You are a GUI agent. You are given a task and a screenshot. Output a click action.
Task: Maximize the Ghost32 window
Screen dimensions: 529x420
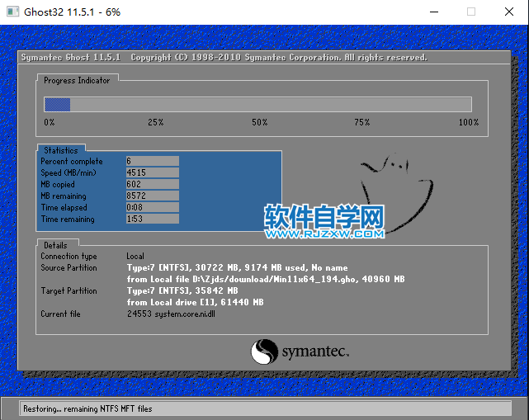tap(471, 12)
